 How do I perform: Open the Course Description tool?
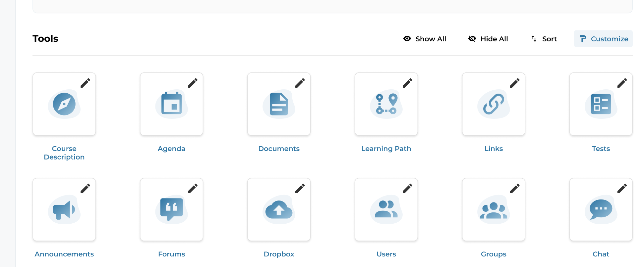[64, 104]
